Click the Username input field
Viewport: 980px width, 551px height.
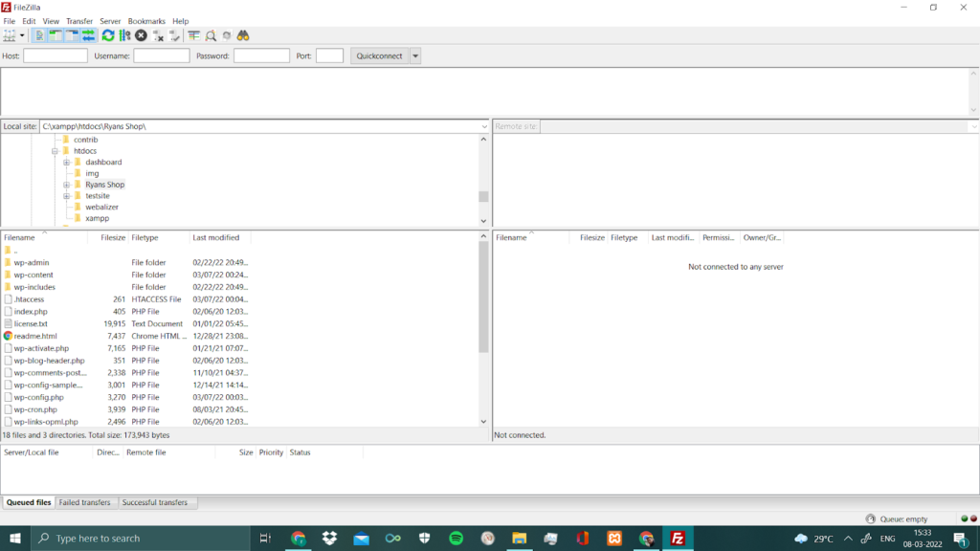pyautogui.click(x=161, y=55)
